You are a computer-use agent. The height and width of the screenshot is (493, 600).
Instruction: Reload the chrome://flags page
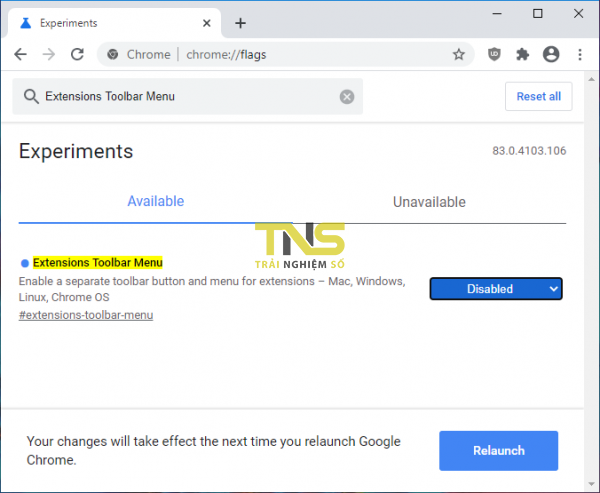[x=77, y=54]
